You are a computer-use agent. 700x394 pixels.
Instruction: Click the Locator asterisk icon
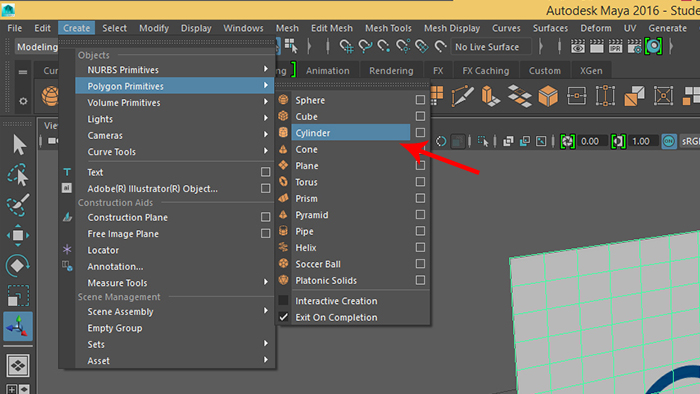(x=67, y=249)
